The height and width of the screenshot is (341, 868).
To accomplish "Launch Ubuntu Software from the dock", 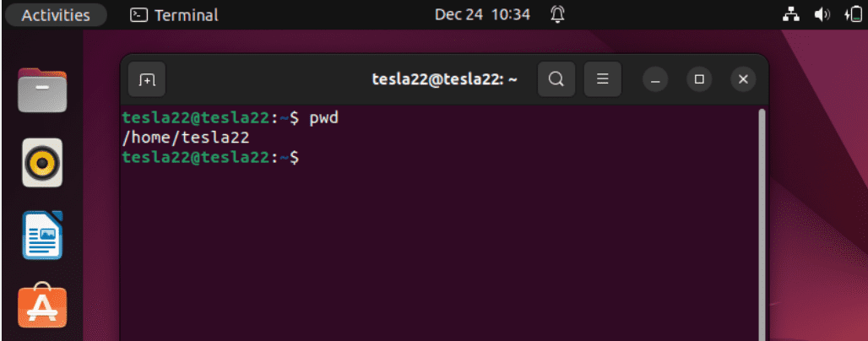I will tap(42, 306).
